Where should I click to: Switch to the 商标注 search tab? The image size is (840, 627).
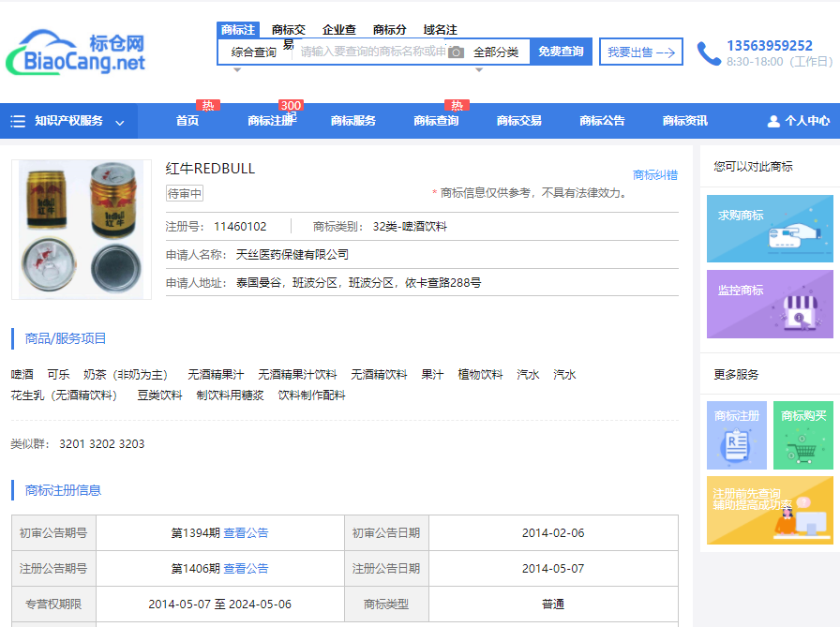238,29
